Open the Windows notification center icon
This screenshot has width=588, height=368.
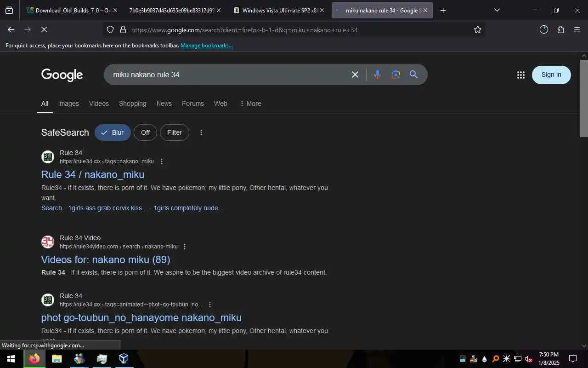[573, 359]
